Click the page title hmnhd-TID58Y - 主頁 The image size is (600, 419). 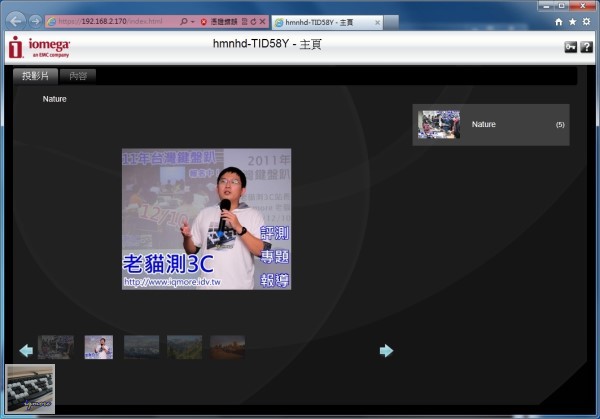coord(267,44)
